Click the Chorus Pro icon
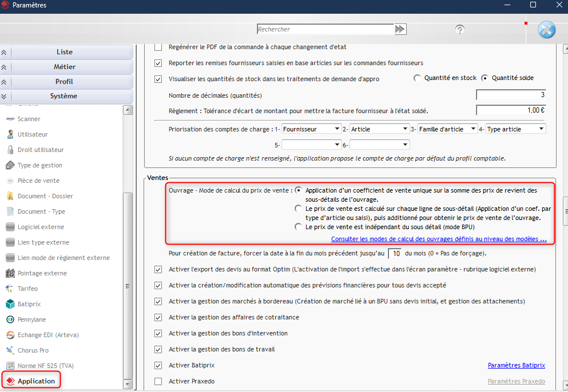The image size is (568, 392). pos(10,350)
